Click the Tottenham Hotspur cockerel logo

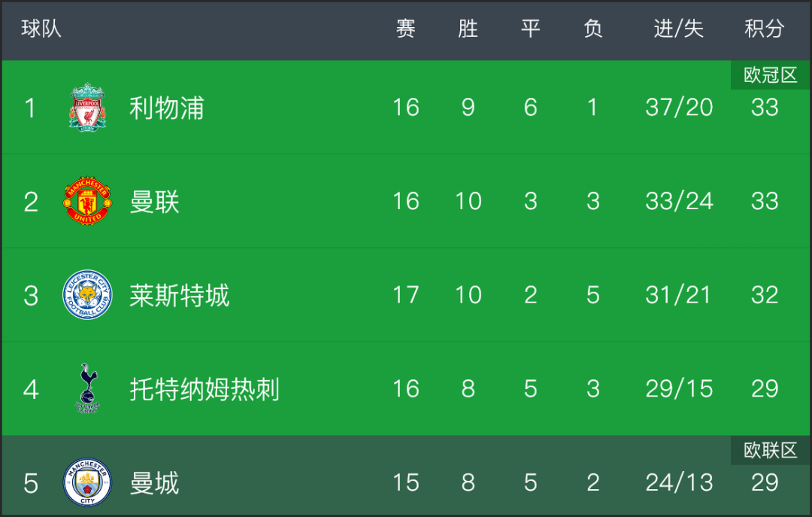(87, 388)
